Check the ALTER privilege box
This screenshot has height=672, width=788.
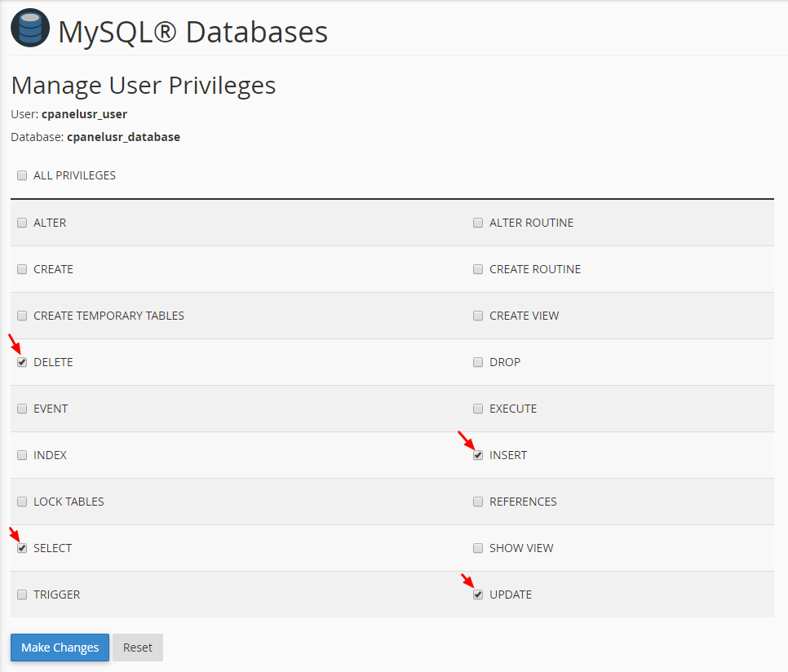click(x=22, y=223)
